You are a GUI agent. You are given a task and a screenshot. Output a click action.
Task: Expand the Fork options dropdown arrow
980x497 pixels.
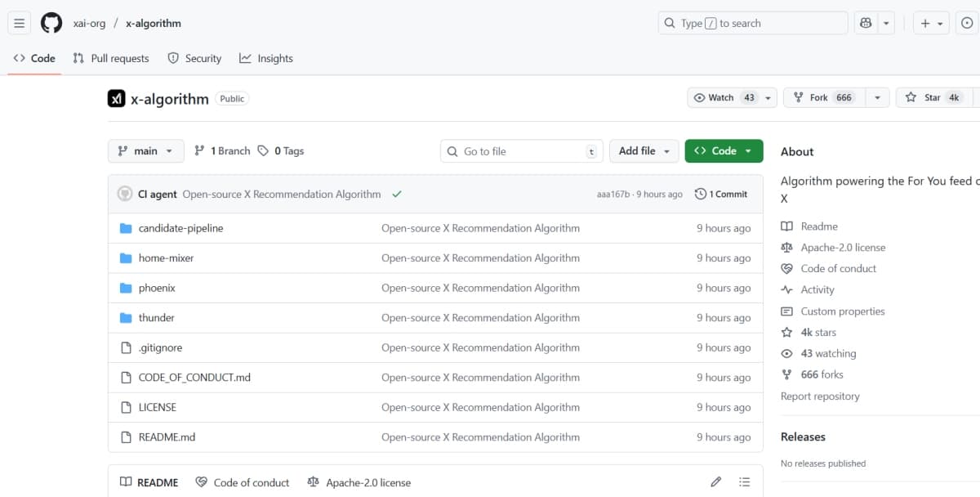point(877,98)
